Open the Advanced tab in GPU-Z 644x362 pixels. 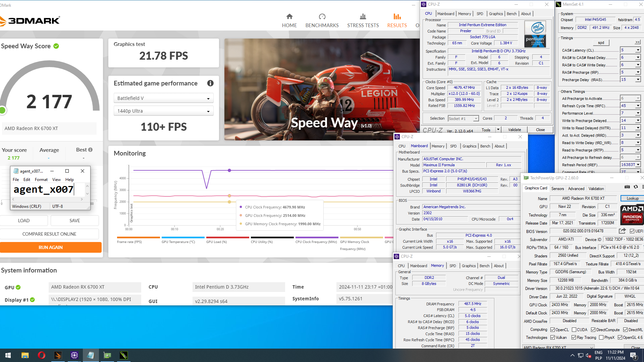pyautogui.click(x=576, y=189)
